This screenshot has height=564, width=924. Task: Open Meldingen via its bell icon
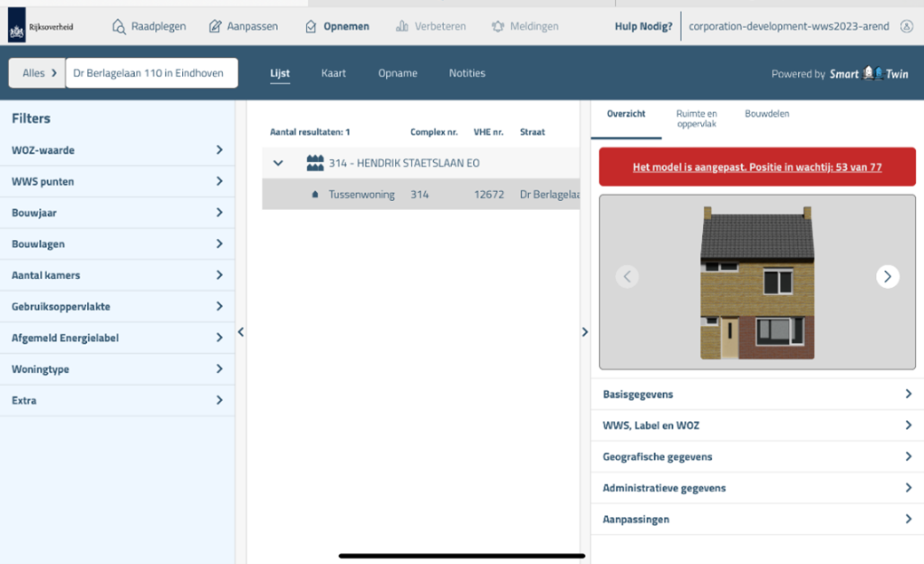497,27
